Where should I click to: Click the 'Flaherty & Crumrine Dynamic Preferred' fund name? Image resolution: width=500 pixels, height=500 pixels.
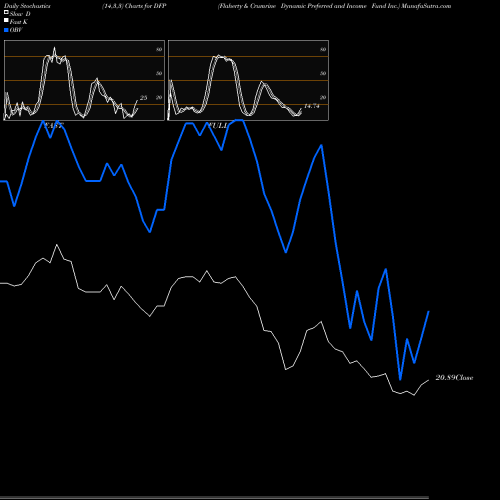[275, 6]
